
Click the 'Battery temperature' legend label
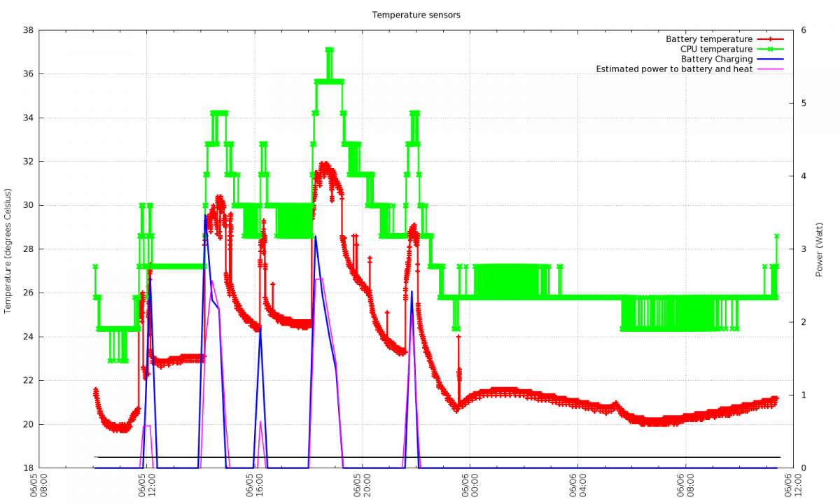[x=708, y=39]
